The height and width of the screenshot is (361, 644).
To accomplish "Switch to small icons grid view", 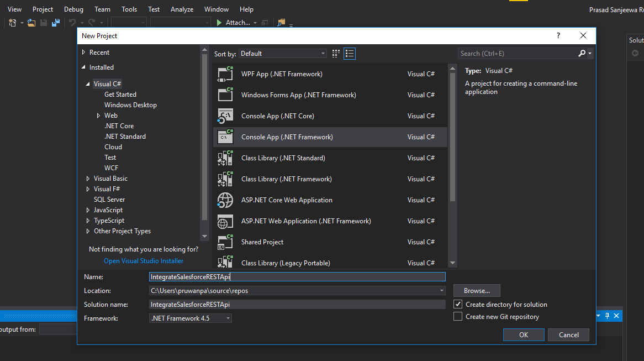I will pos(336,54).
